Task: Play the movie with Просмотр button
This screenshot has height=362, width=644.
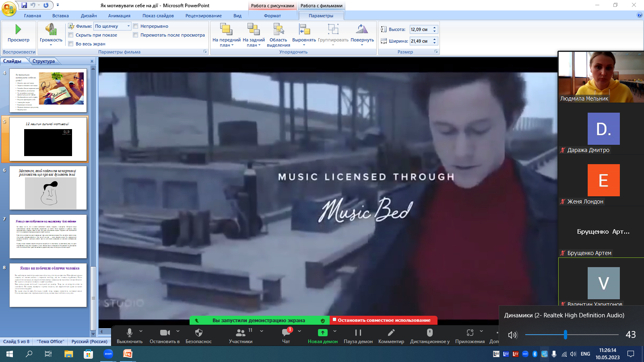Action: click(x=19, y=34)
